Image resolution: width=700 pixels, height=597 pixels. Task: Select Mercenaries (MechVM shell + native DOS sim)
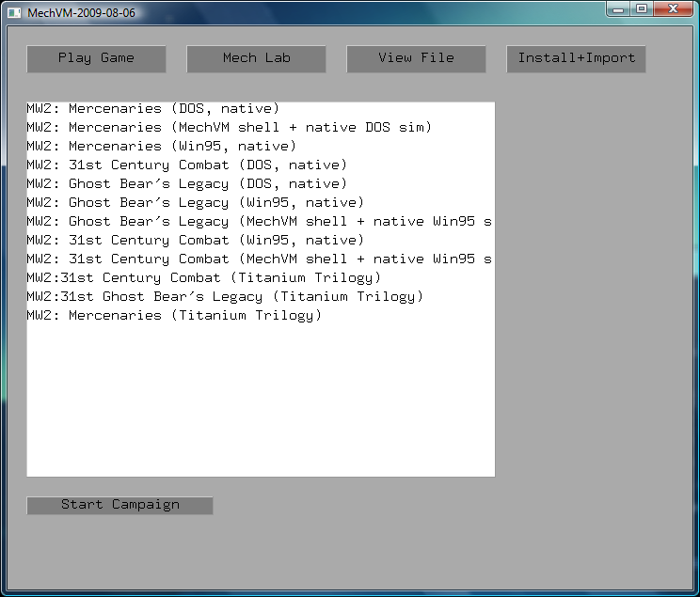(229, 128)
